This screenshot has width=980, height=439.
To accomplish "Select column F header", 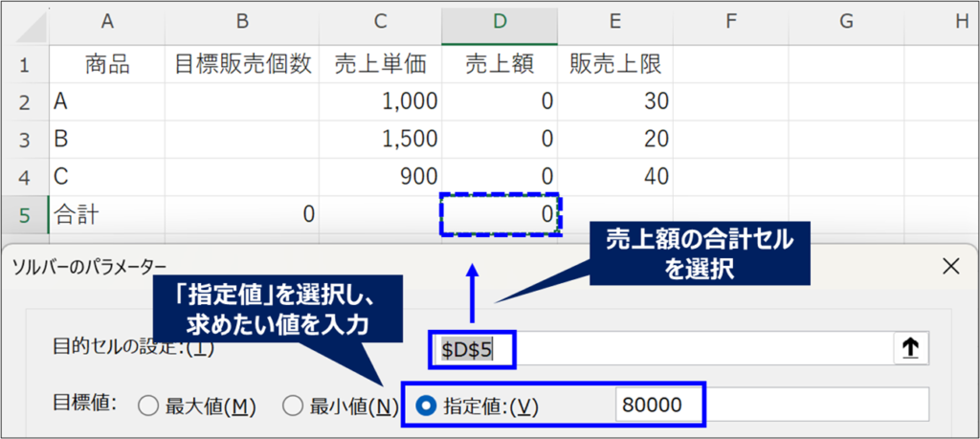I will [x=730, y=22].
